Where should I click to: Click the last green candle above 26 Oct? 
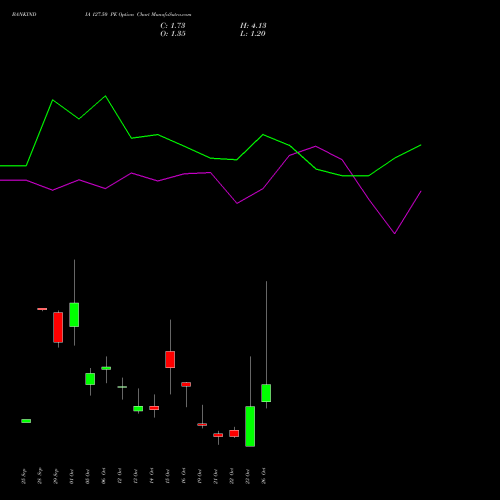(266, 393)
